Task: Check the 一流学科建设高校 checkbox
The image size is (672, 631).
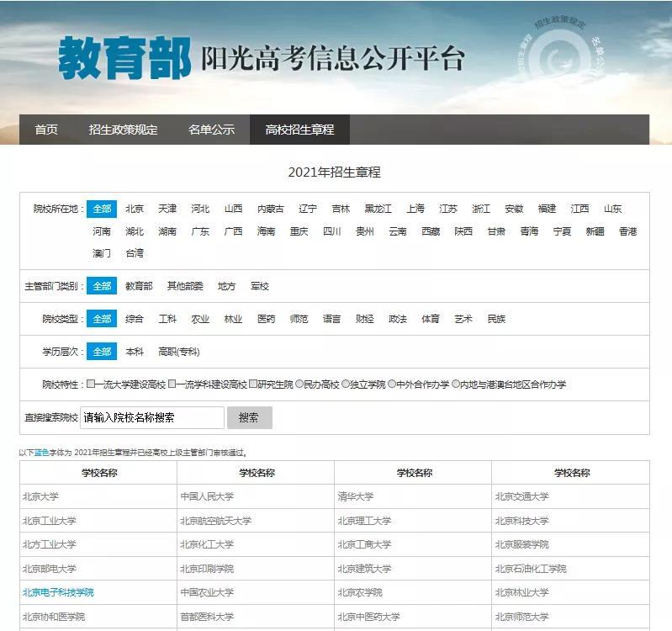Action: [x=172, y=384]
